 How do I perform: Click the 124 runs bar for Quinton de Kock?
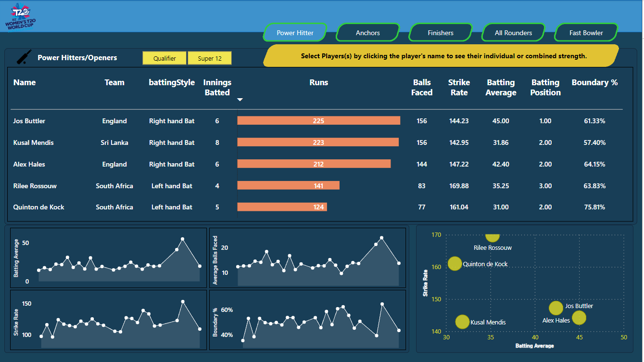282,207
